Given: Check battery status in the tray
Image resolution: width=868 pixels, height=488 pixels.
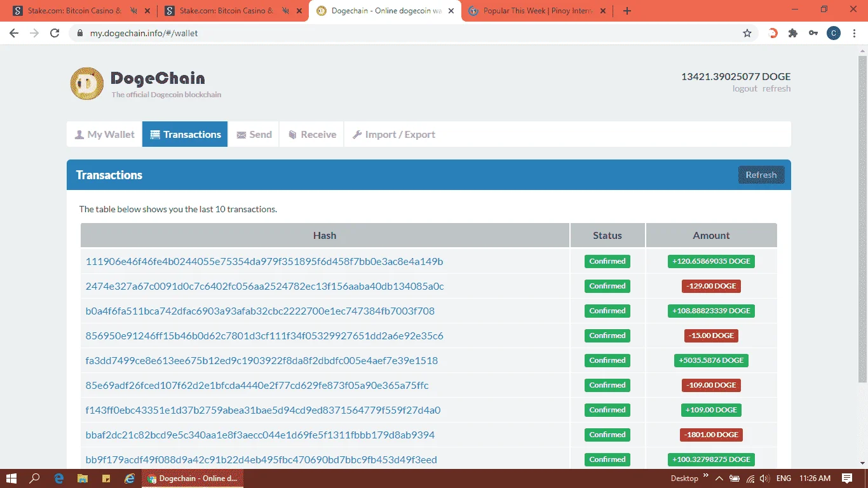Looking at the screenshot, I should pyautogui.click(x=735, y=478).
